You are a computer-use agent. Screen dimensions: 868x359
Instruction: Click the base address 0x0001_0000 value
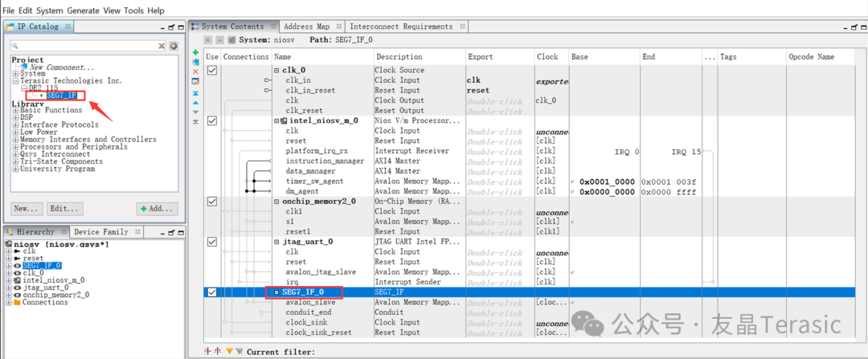[606, 182]
